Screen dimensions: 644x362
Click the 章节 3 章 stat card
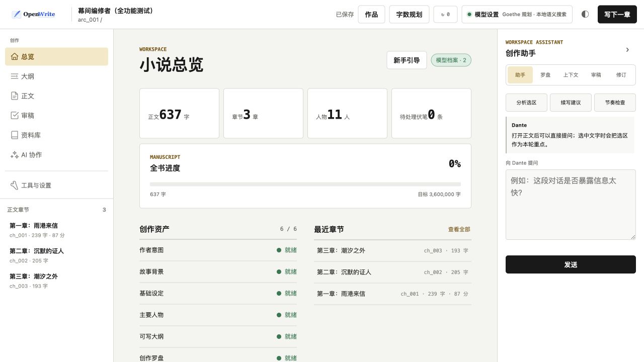coord(263,113)
